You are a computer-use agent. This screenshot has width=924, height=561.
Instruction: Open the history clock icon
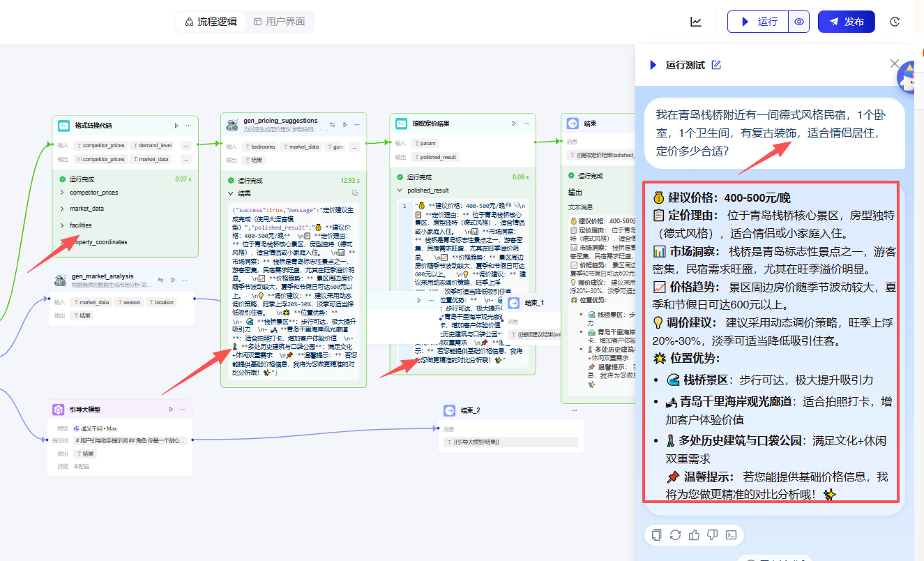click(x=895, y=22)
